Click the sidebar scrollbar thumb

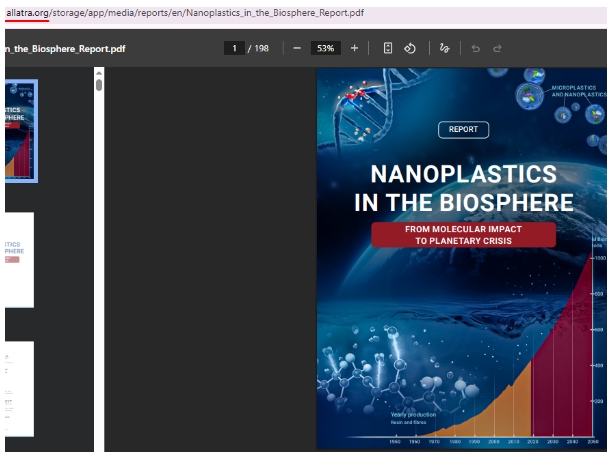[x=98, y=85]
